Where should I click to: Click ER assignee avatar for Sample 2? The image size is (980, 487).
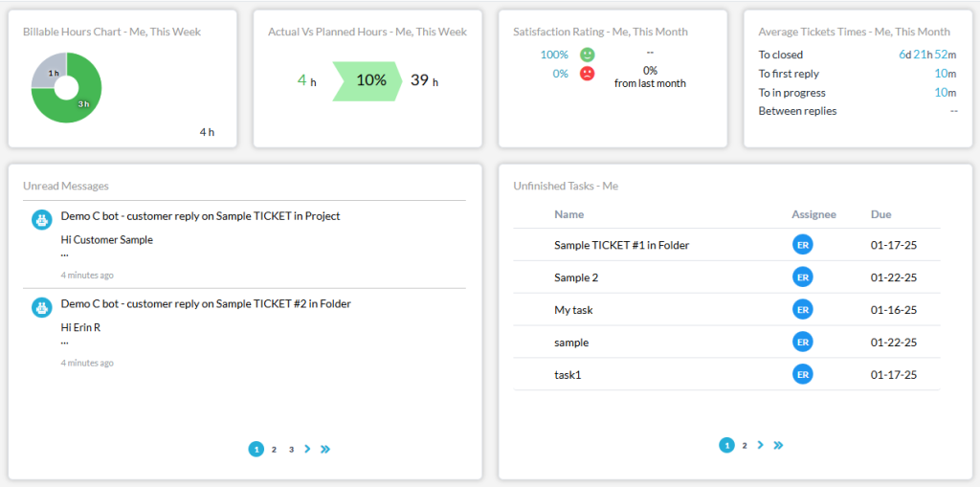pyautogui.click(x=802, y=277)
